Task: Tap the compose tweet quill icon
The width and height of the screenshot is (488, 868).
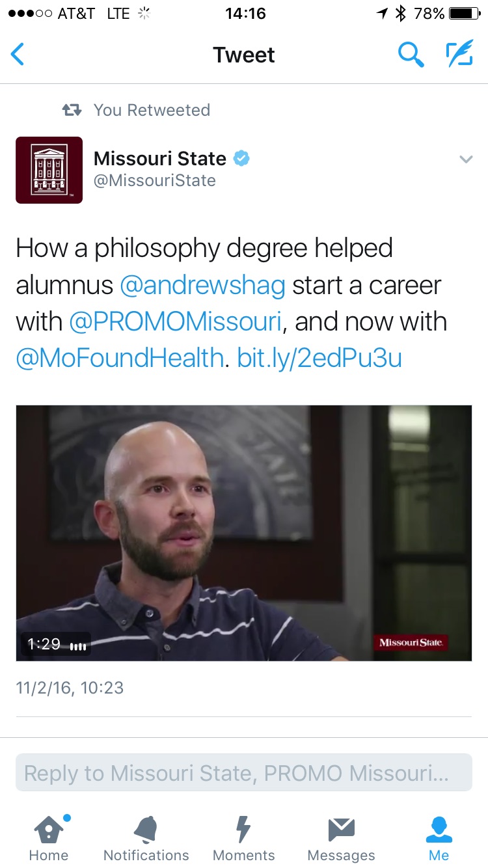Action: (x=459, y=55)
